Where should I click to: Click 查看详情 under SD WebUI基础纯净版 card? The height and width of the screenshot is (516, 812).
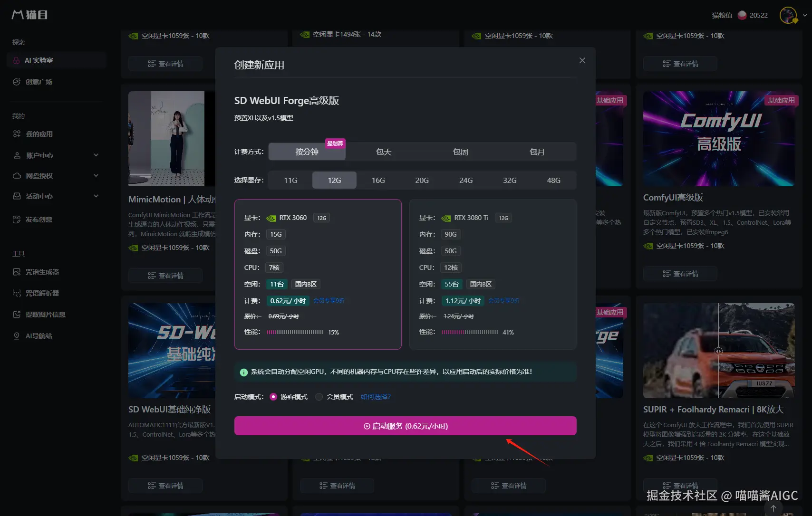(165, 486)
